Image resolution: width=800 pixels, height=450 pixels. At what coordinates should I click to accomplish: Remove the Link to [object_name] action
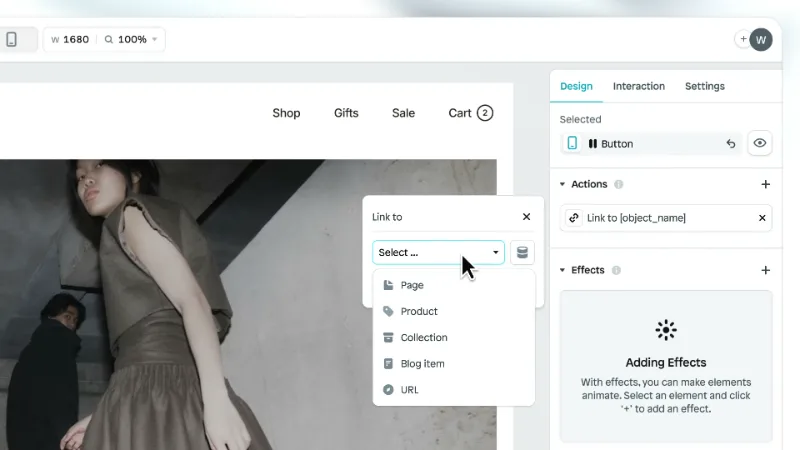click(762, 218)
